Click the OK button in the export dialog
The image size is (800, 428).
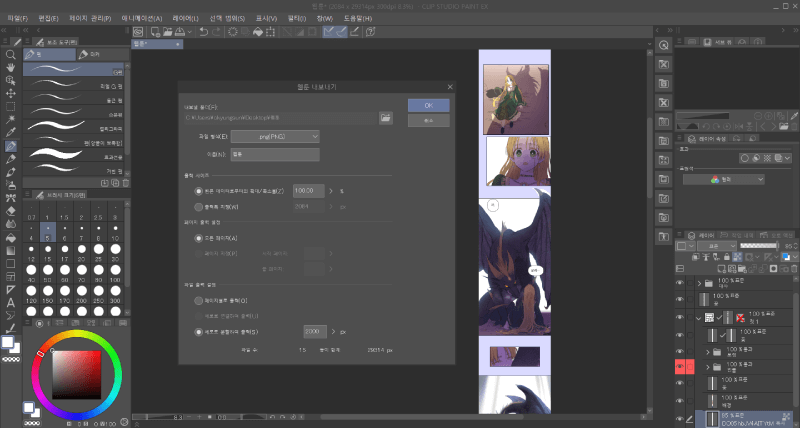pos(428,104)
